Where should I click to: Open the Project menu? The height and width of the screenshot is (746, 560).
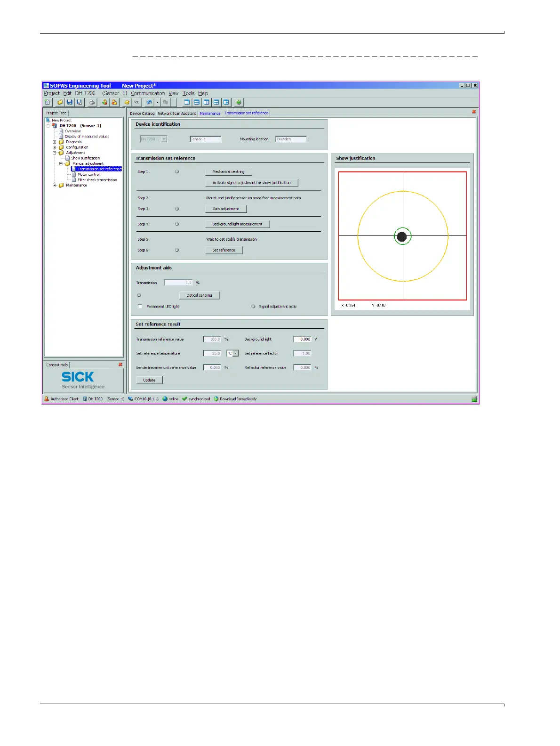52,93
